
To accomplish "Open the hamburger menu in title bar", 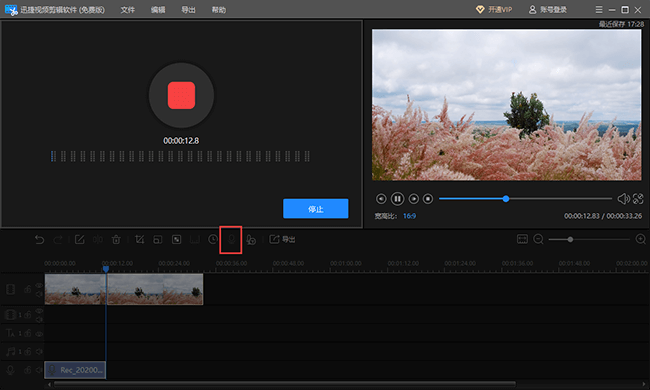I will [599, 10].
